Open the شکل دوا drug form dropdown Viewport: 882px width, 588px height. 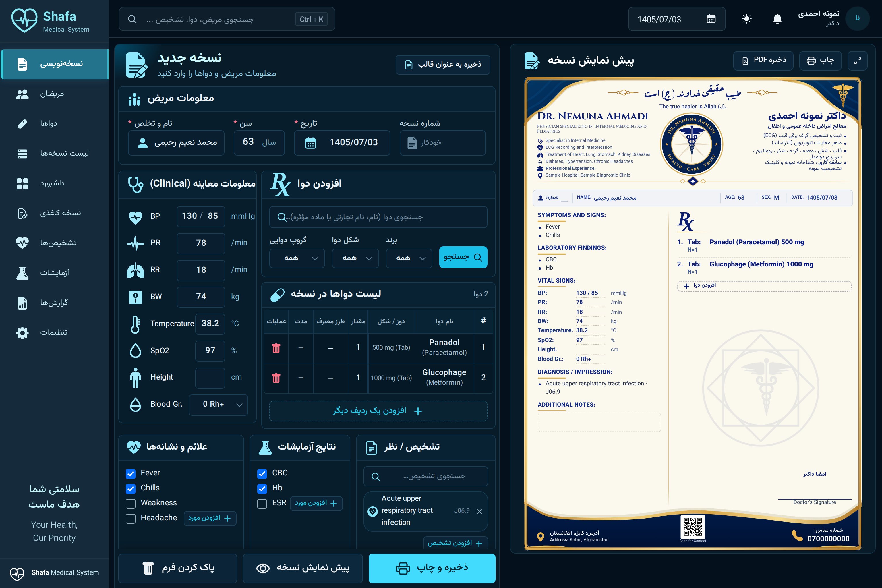[x=355, y=258]
